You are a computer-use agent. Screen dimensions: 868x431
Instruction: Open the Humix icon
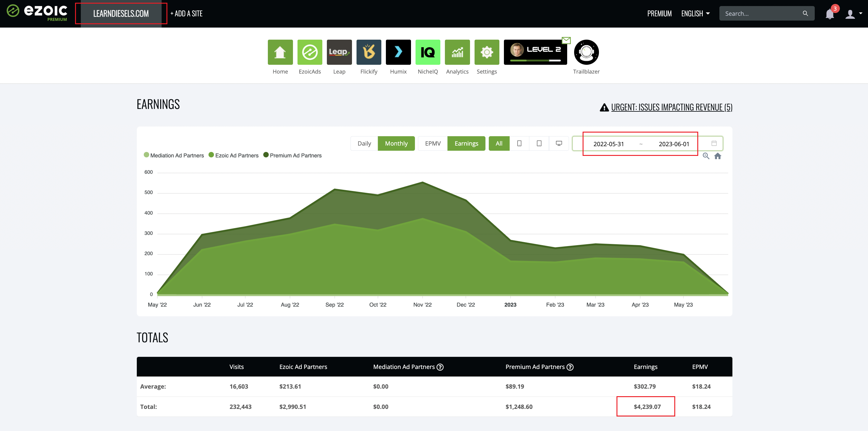click(398, 52)
